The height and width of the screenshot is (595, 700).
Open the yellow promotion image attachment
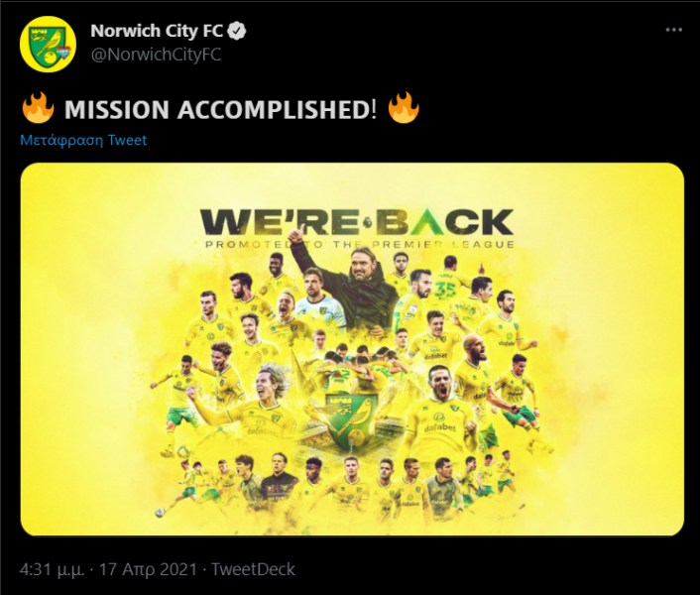pos(352,349)
